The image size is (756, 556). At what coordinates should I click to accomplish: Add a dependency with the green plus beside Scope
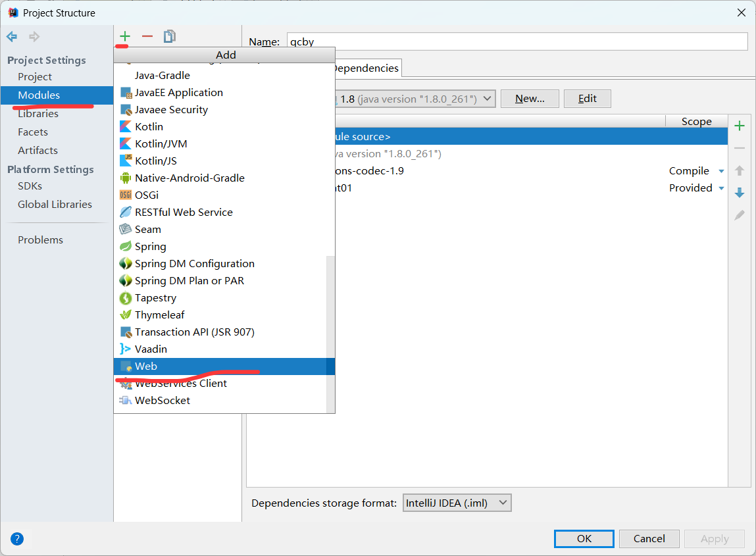(739, 126)
